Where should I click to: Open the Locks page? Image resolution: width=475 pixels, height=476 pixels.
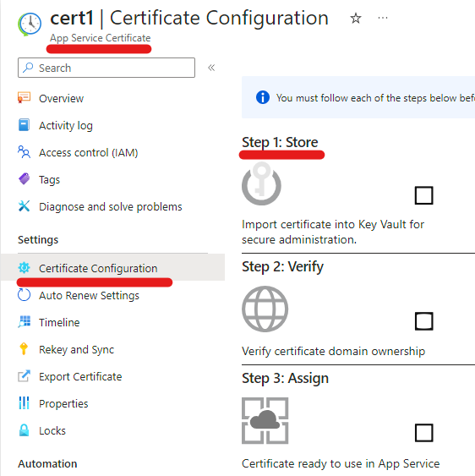[x=52, y=431]
